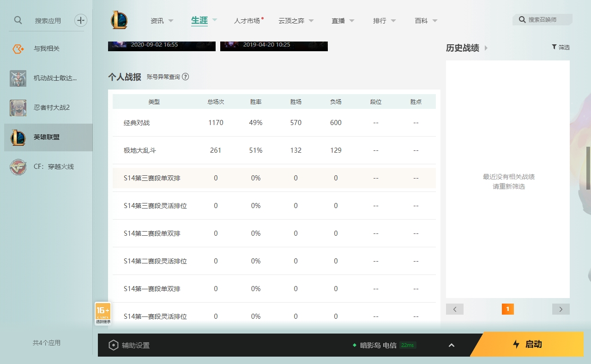Image resolution: width=591 pixels, height=364 pixels.
Task: Click the filter funnel icon 筛选
Action: pyautogui.click(x=554, y=47)
